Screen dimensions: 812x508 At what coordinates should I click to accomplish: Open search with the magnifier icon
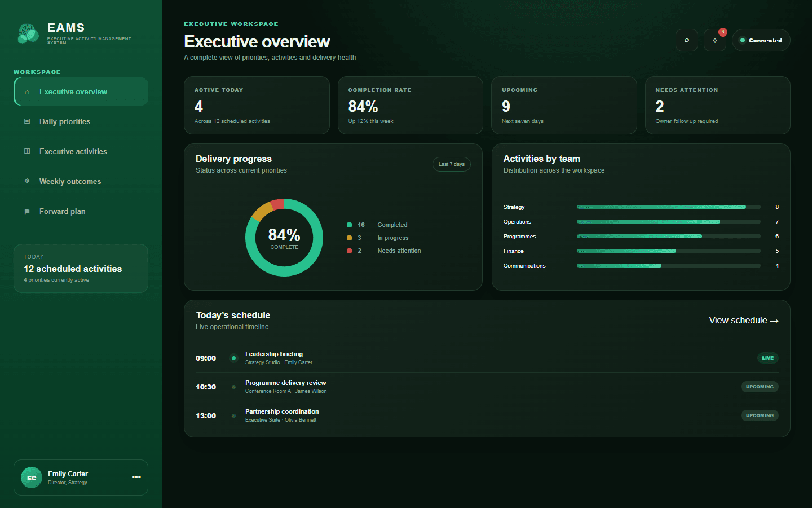pyautogui.click(x=687, y=40)
